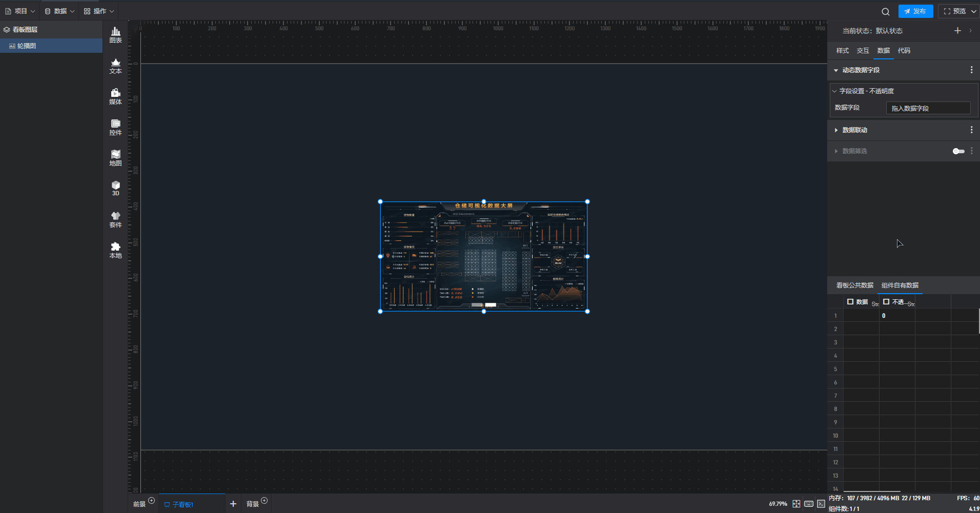Switch to the 看板公共数据 tab
The image size is (980, 513).
(x=854, y=285)
